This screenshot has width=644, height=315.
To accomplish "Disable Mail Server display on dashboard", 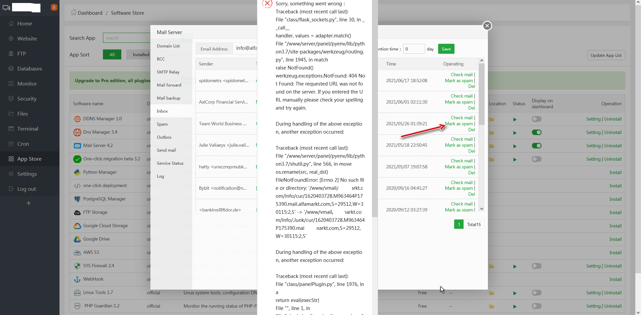I will click(x=537, y=146).
